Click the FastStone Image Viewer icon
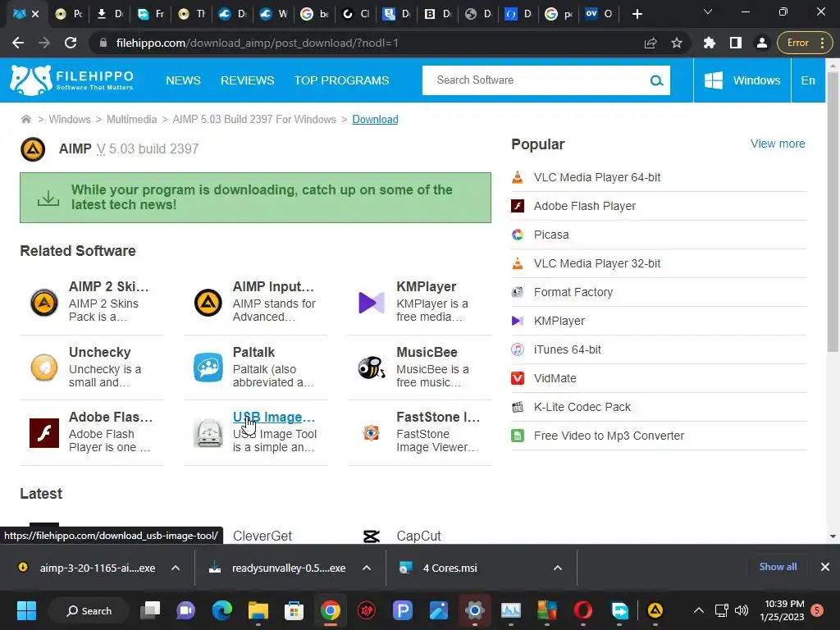This screenshot has width=840, height=630. pyautogui.click(x=372, y=432)
